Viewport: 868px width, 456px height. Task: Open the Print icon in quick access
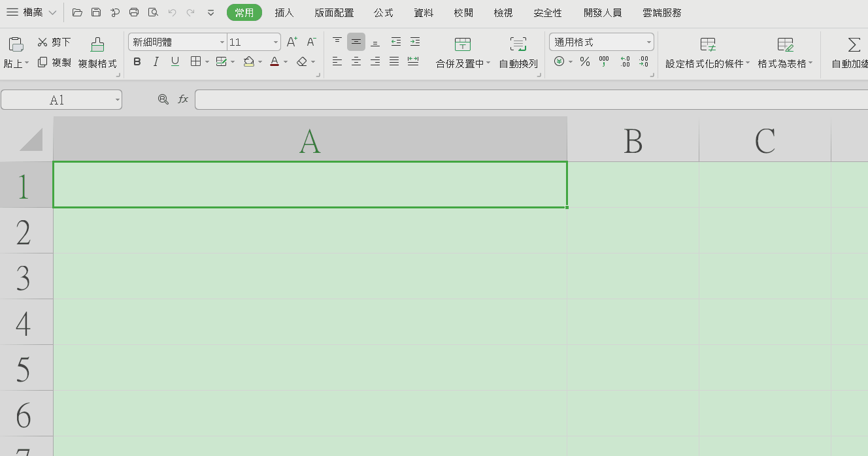click(x=134, y=12)
